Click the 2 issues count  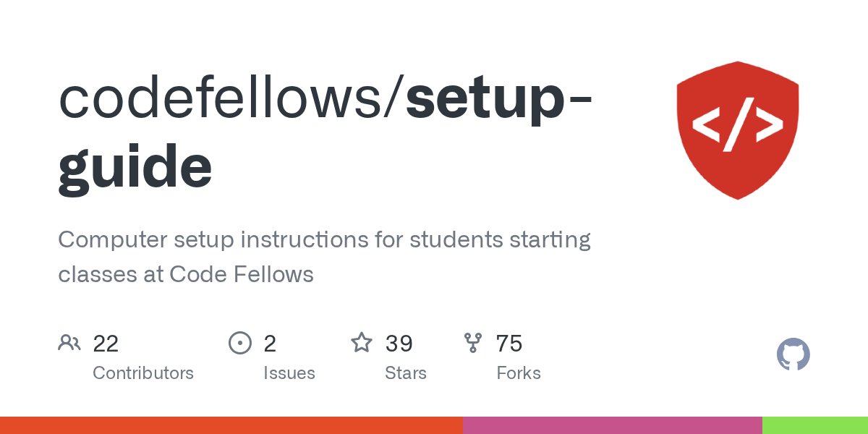pos(270,344)
